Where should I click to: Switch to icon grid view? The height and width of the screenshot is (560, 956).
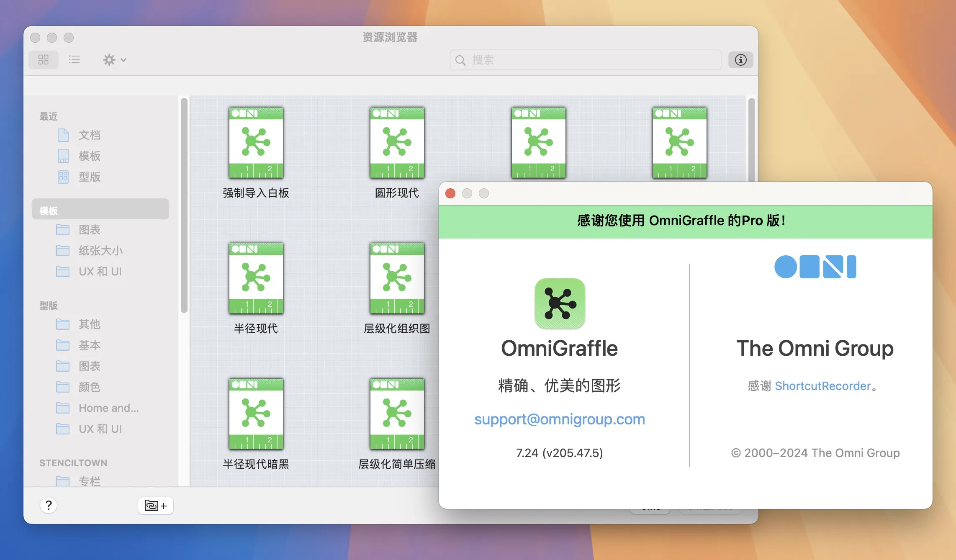[44, 59]
